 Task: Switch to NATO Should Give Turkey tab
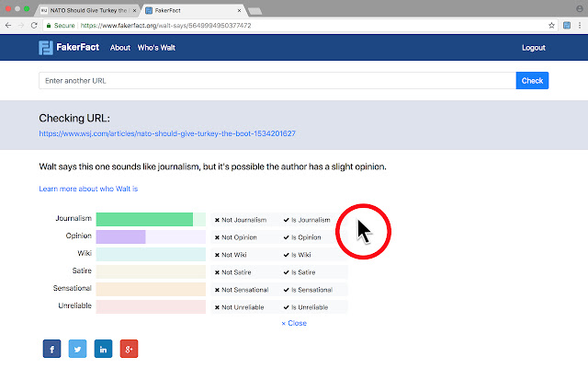click(88, 10)
